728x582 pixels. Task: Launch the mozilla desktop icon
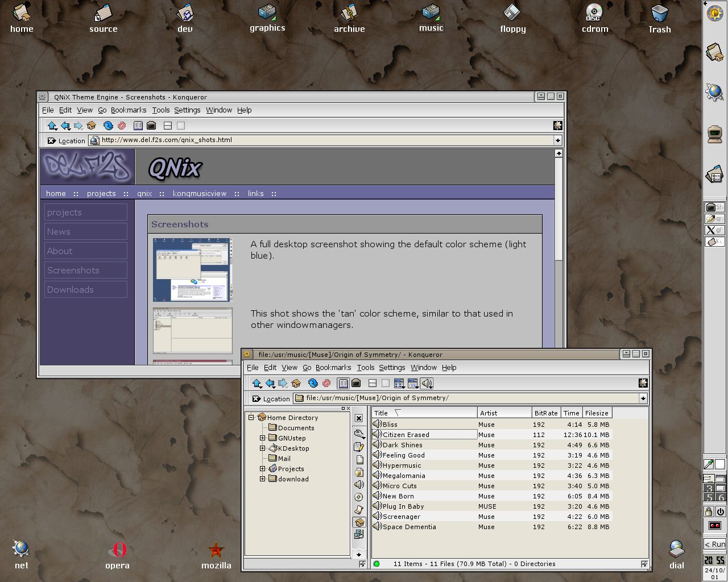pyautogui.click(x=216, y=555)
